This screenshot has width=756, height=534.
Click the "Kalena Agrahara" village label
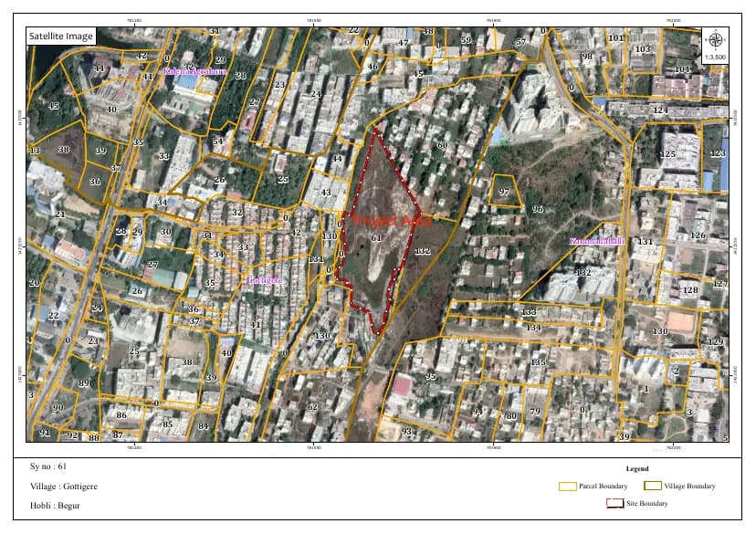click(195, 71)
